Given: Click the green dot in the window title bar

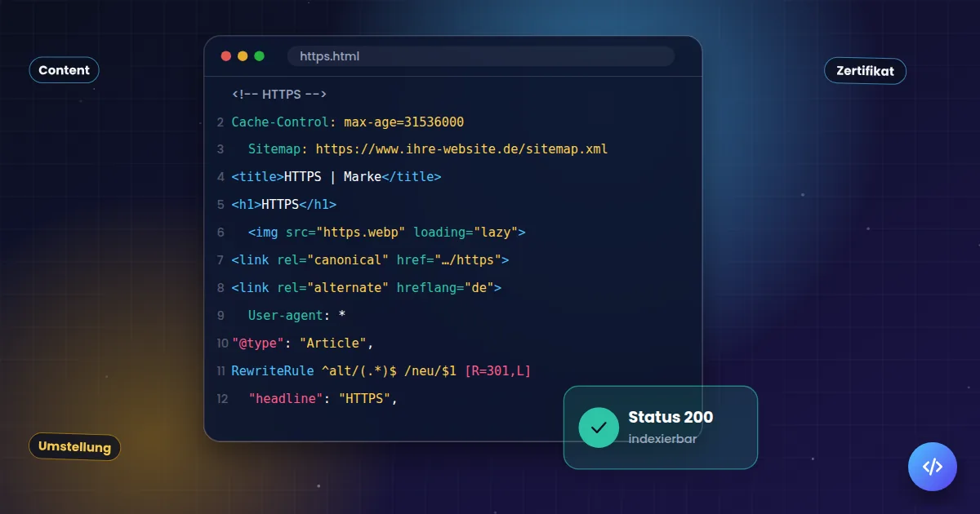Looking at the screenshot, I should pyautogui.click(x=260, y=56).
